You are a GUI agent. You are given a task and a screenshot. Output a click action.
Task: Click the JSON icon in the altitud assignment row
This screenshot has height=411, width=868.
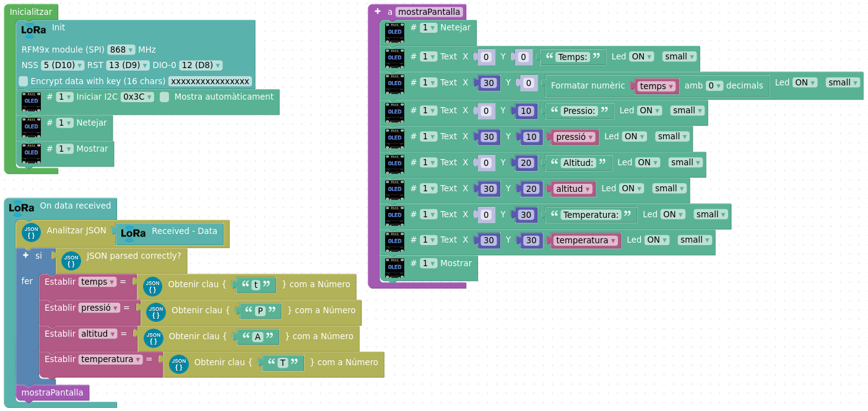click(x=154, y=339)
